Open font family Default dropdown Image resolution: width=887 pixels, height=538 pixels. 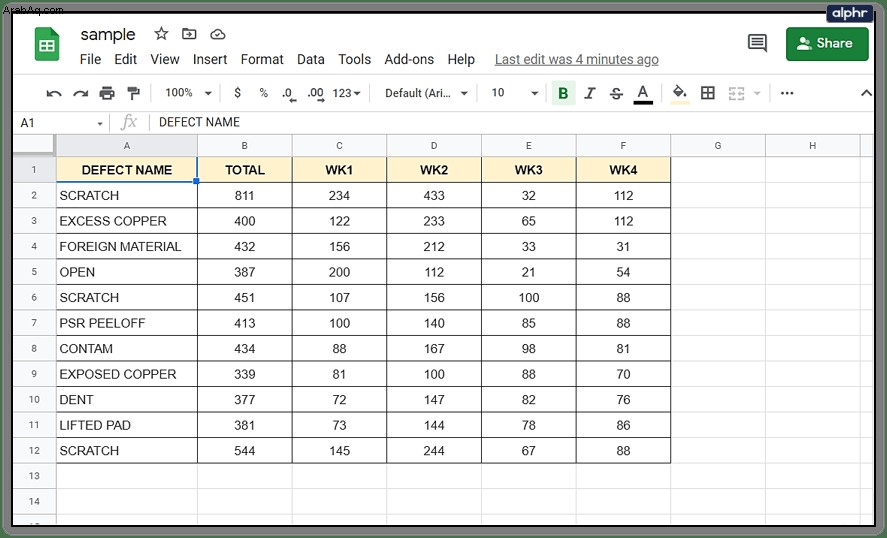pos(427,93)
